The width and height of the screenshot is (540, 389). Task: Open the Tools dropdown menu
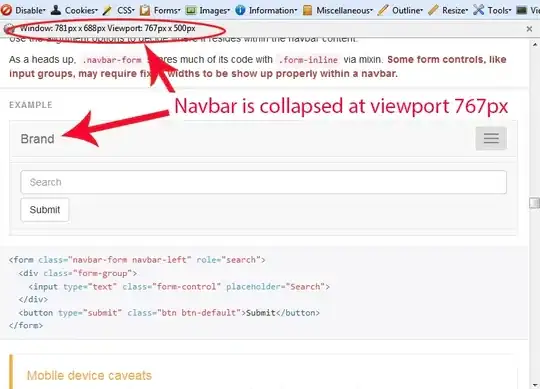499,11
